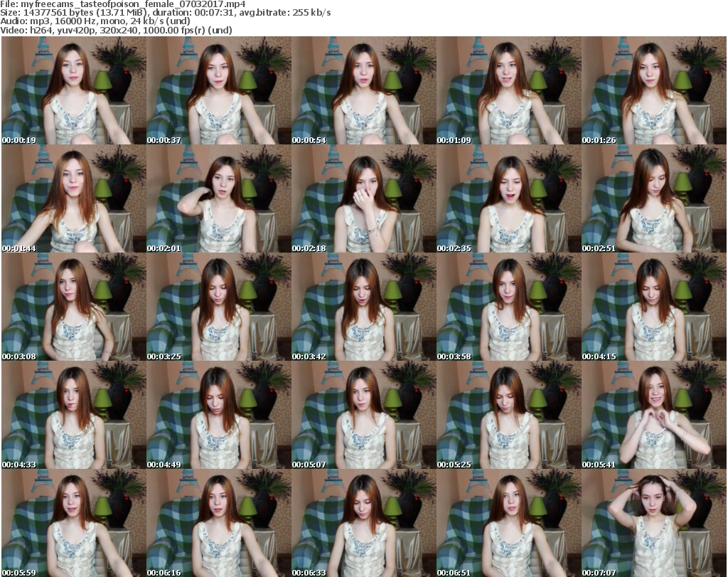Click the frame marked 00:02:51
This screenshot has width=728, height=577.
tap(654, 198)
